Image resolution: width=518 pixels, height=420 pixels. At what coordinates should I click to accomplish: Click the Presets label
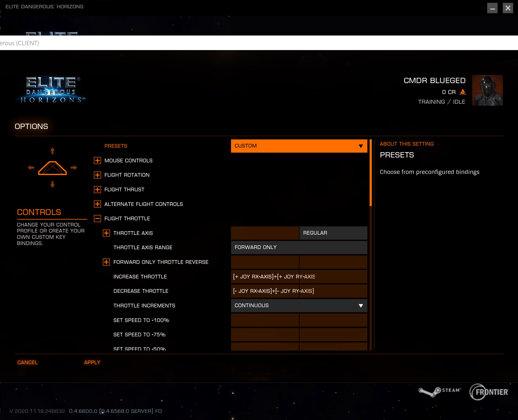(116, 146)
